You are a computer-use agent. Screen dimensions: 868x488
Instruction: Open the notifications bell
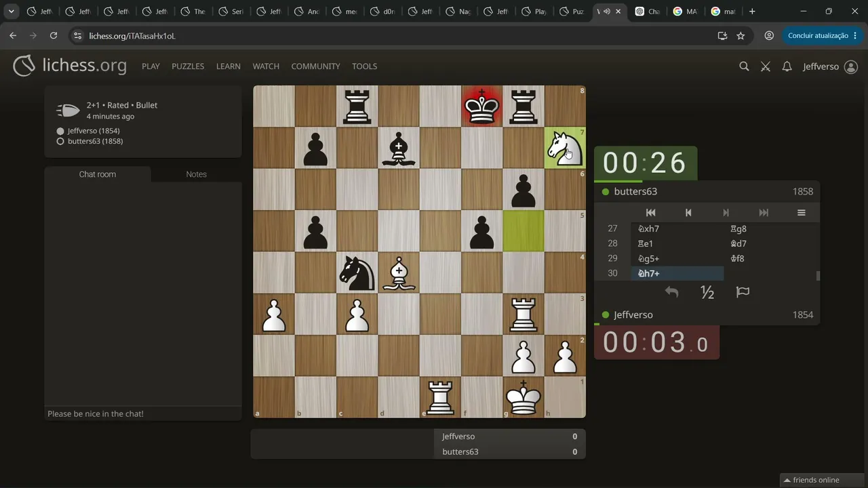pos(787,66)
